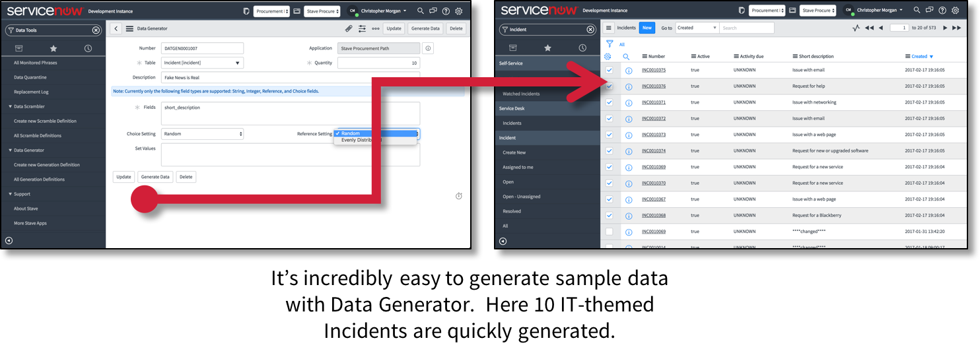980x357 pixels.
Task: Preview record INC0010373 via its info icon
Action: pyautogui.click(x=629, y=135)
